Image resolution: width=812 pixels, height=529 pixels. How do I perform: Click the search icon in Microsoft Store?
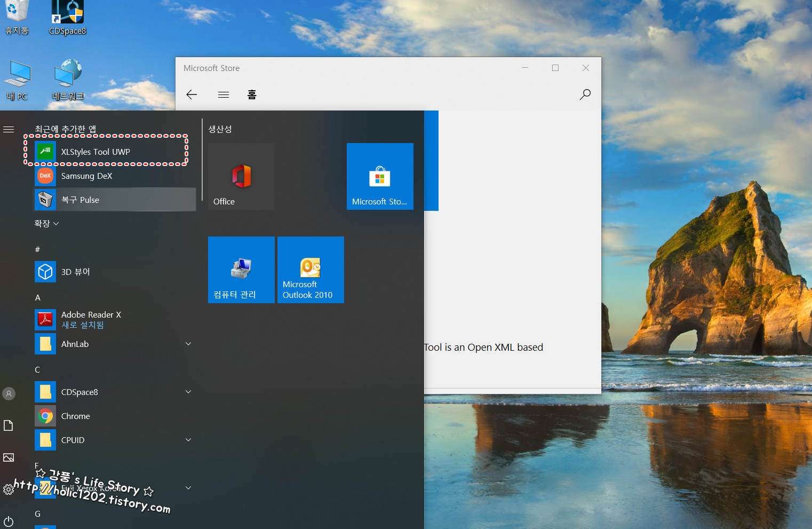(x=585, y=94)
